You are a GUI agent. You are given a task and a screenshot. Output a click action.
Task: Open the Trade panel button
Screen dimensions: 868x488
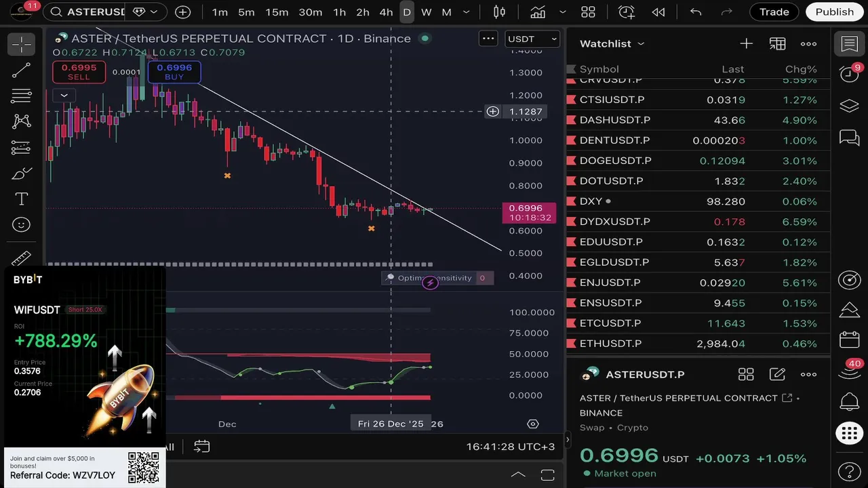click(x=774, y=12)
